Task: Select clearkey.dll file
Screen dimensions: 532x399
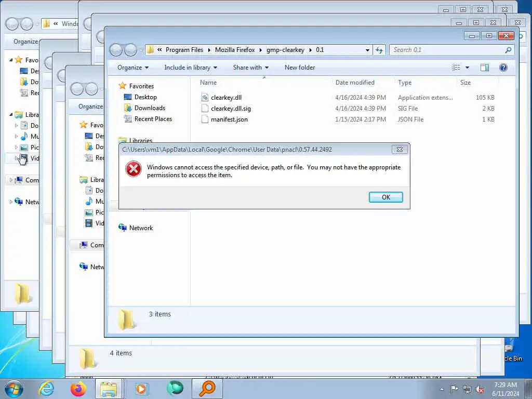Action: click(x=226, y=97)
